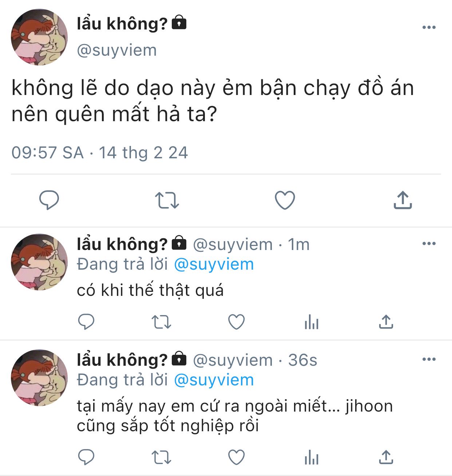Retweet the jihoon tốt nghiệp reply

(161, 457)
